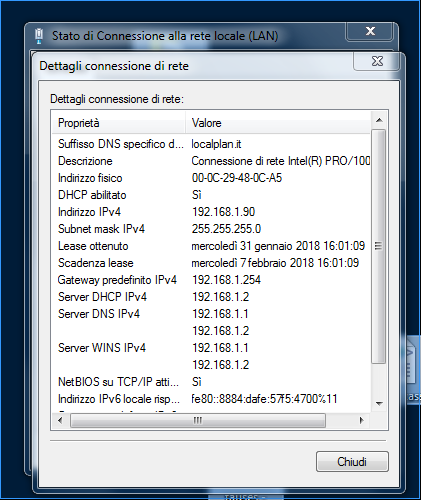
Task: Select the Indirizzo IPv6 locale row
Action: (211, 399)
